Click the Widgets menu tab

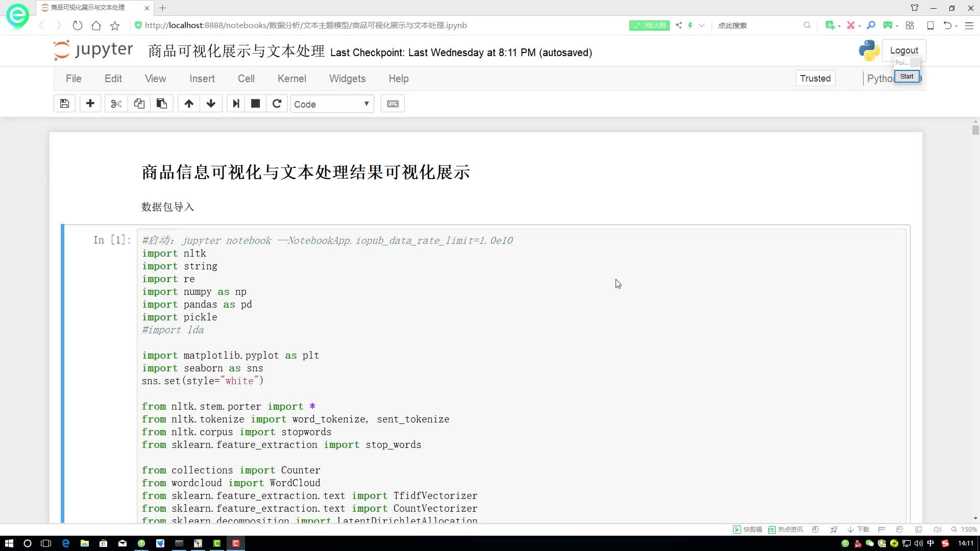tap(347, 79)
